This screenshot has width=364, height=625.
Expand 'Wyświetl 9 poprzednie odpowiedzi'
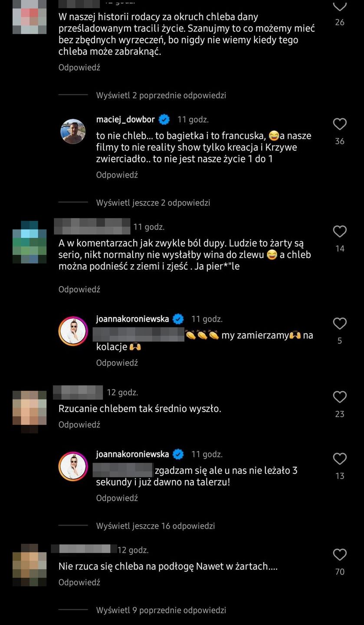coord(161,610)
